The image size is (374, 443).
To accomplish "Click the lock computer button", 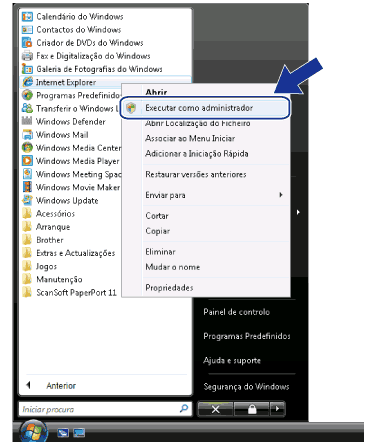I will coord(252,409).
